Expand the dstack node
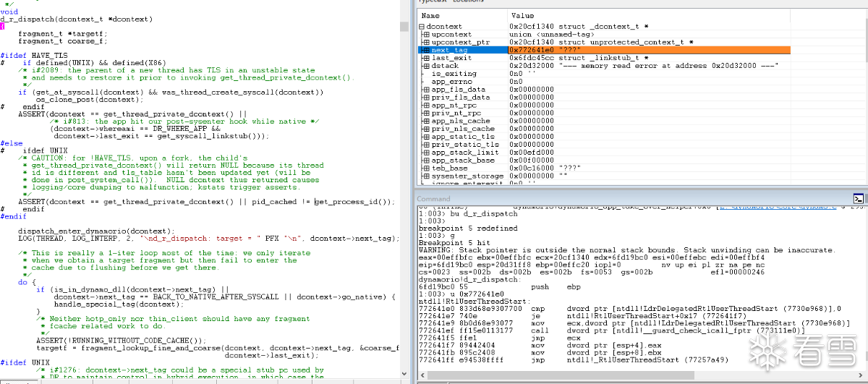Image resolution: width=868 pixels, height=384 pixels. [x=427, y=66]
